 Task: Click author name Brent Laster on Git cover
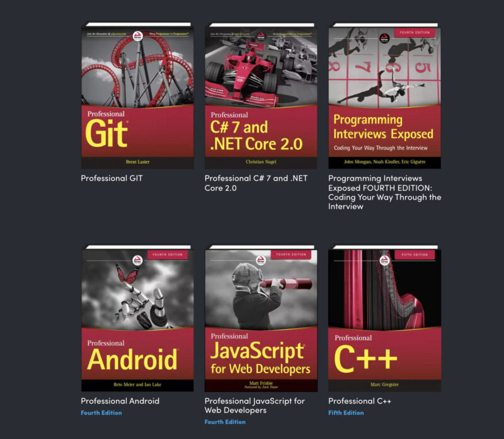tap(137, 162)
